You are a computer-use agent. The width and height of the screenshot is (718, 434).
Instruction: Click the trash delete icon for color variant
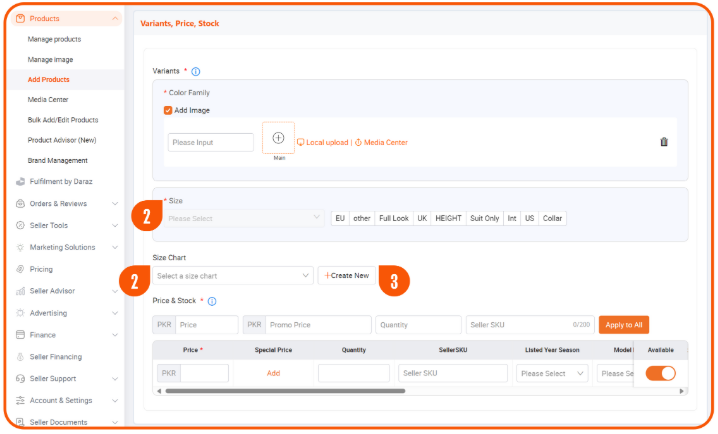[664, 142]
